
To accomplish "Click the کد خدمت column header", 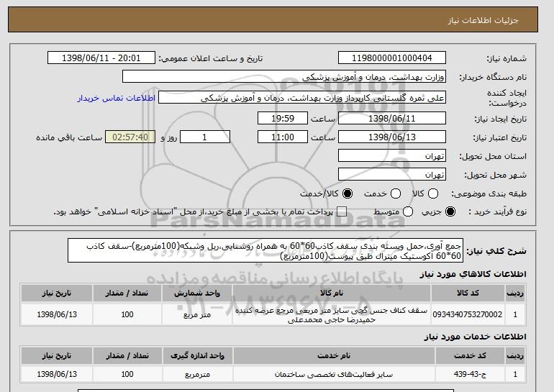I will click(x=470, y=355).
